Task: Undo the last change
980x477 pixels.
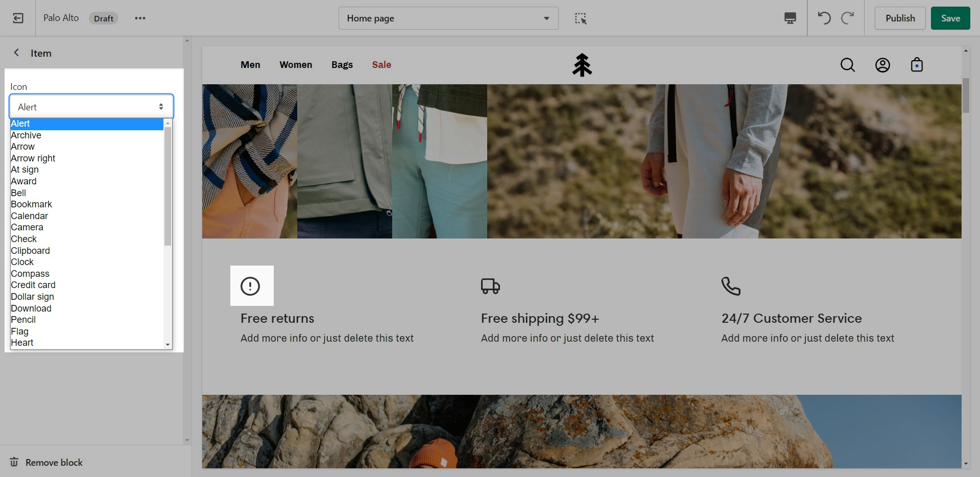Action: 824,18
